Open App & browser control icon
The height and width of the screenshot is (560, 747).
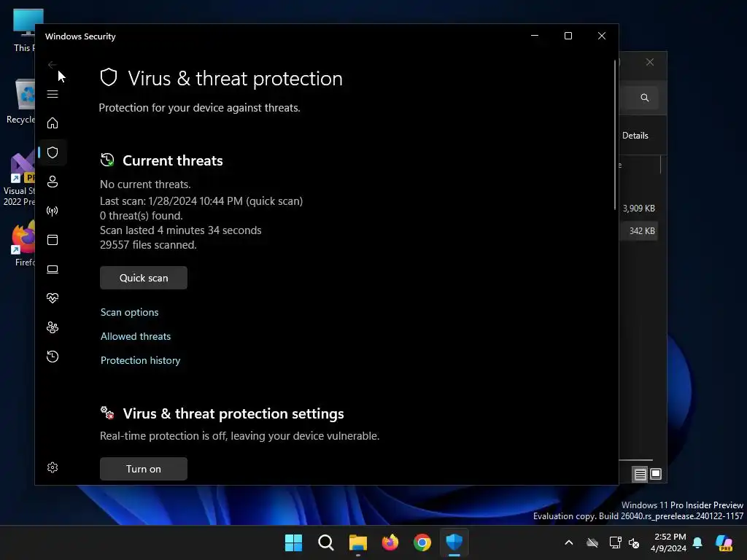[53, 240]
